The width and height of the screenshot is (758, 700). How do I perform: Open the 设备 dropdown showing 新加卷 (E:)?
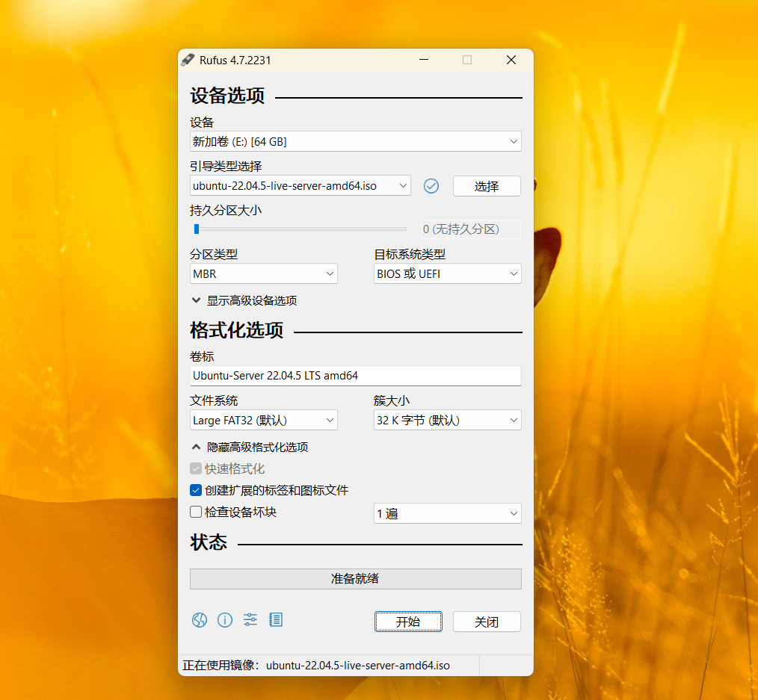point(355,141)
